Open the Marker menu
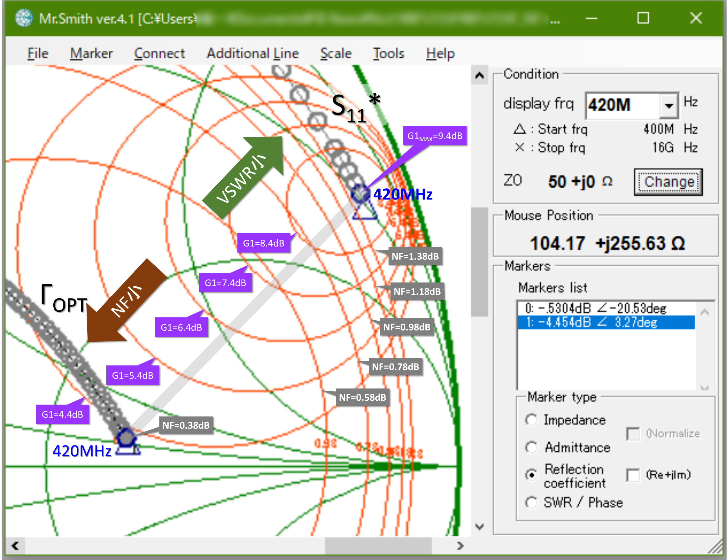 click(x=91, y=53)
